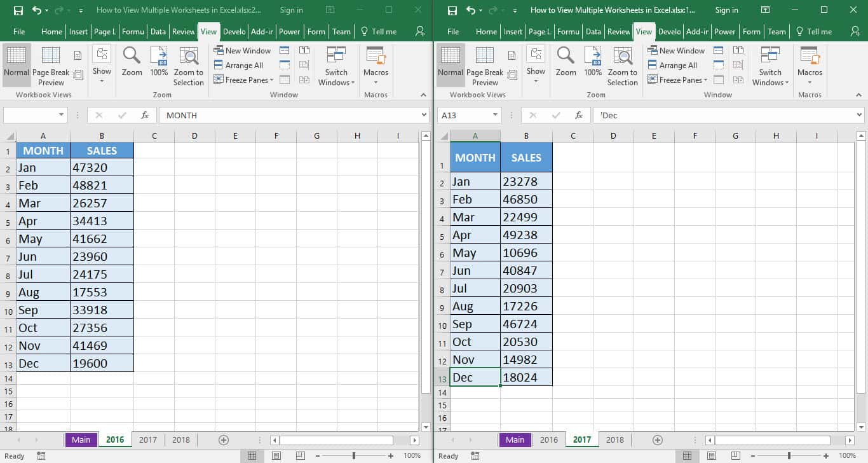Choose Zoom to Selection in left window
Image resolution: width=868 pixels, height=463 pixels.
pos(189,66)
